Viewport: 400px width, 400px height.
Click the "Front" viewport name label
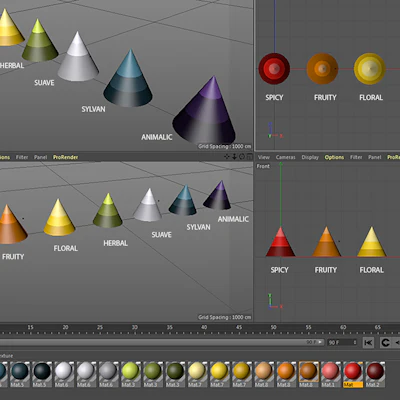tap(263, 166)
